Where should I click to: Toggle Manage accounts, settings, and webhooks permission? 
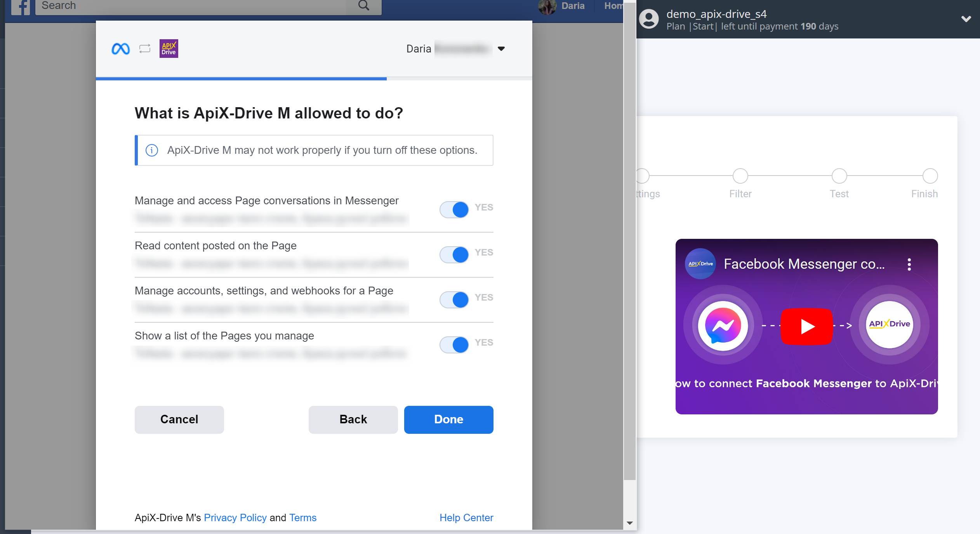(454, 300)
